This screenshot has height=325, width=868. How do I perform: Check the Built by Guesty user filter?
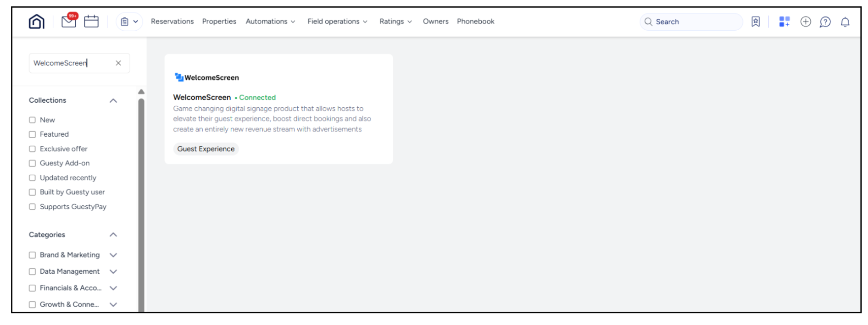[x=33, y=192]
